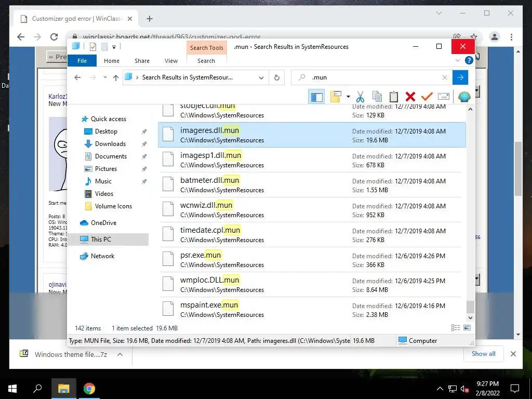Select the imageres.dll.mun file
The image size is (532, 399).
point(312,135)
